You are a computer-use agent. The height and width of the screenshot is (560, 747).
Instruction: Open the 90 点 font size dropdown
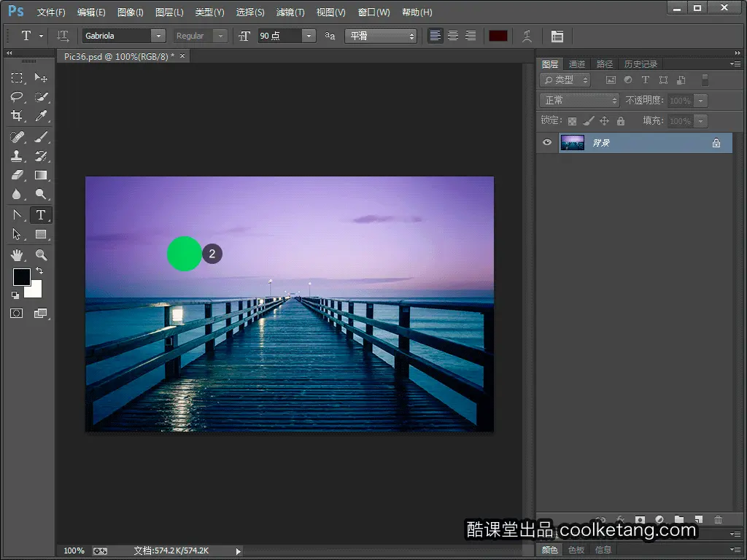pyautogui.click(x=309, y=36)
